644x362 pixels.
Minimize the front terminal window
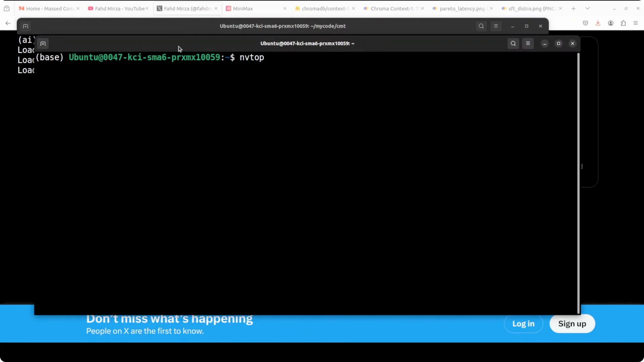click(x=545, y=44)
